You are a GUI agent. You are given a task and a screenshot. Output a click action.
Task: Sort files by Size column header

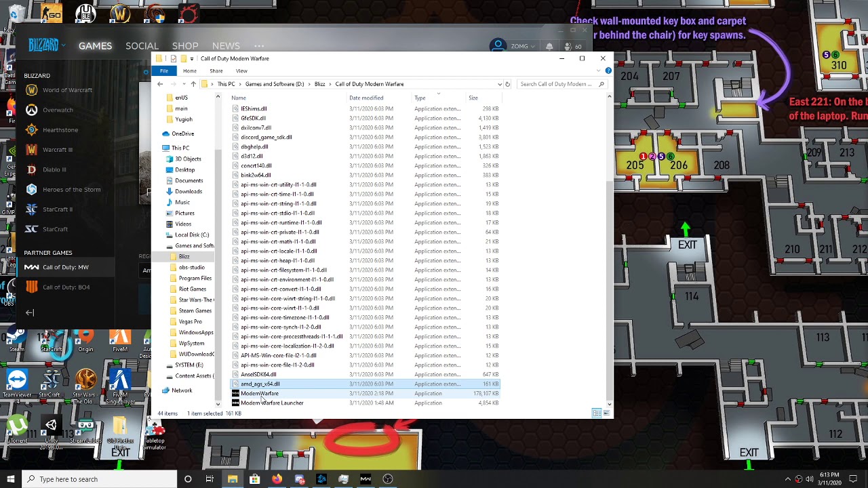point(473,98)
